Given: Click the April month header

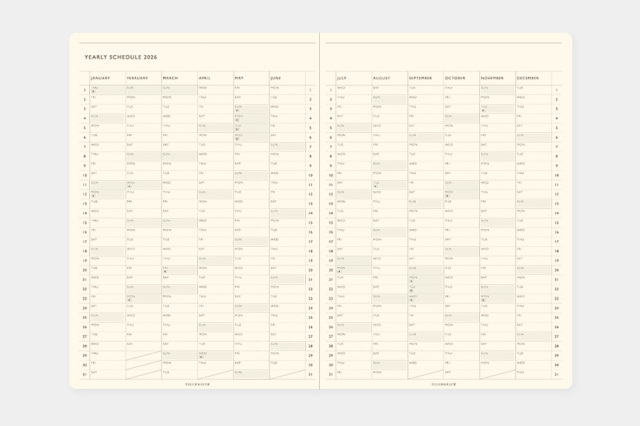Looking at the screenshot, I should pyautogui.click(x=206, y=78).
